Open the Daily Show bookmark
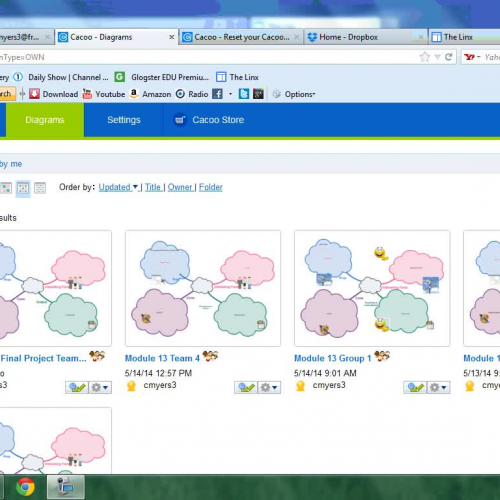This screenshot has width=500, height=500. coord(61,77)
